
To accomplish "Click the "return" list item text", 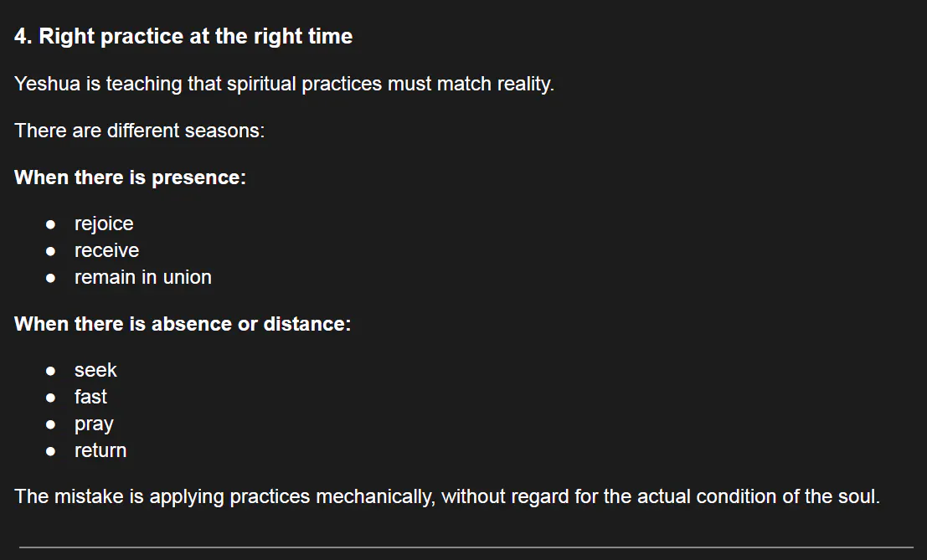I will pos(100,450).
